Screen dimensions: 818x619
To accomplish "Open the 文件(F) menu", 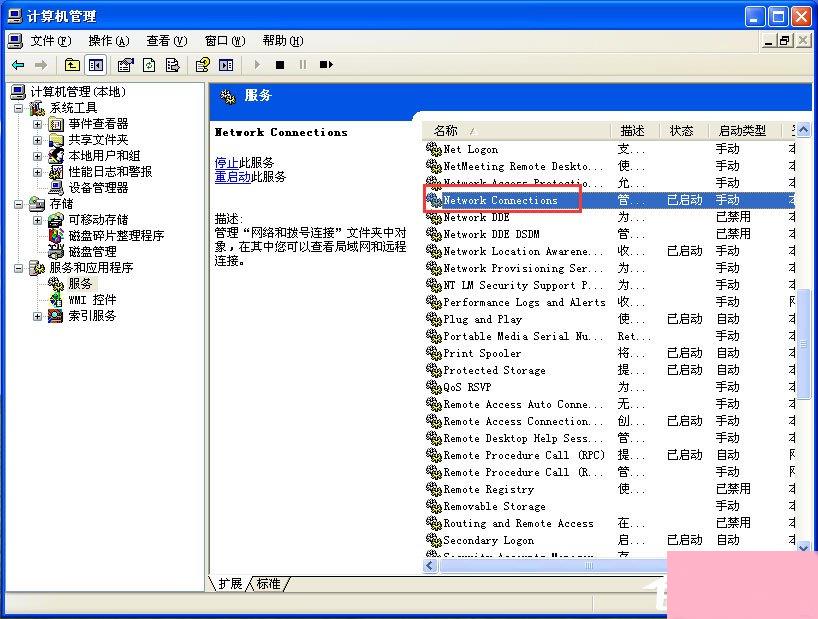I will point(51,41).
